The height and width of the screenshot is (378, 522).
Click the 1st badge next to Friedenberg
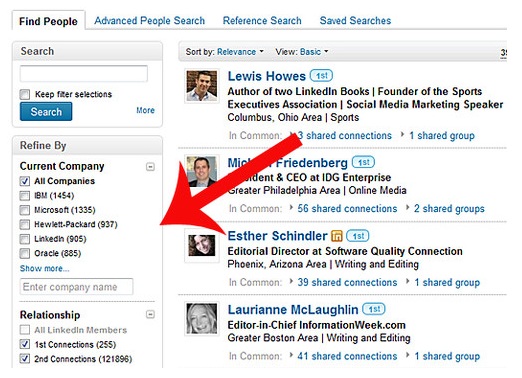click(363, 162)
